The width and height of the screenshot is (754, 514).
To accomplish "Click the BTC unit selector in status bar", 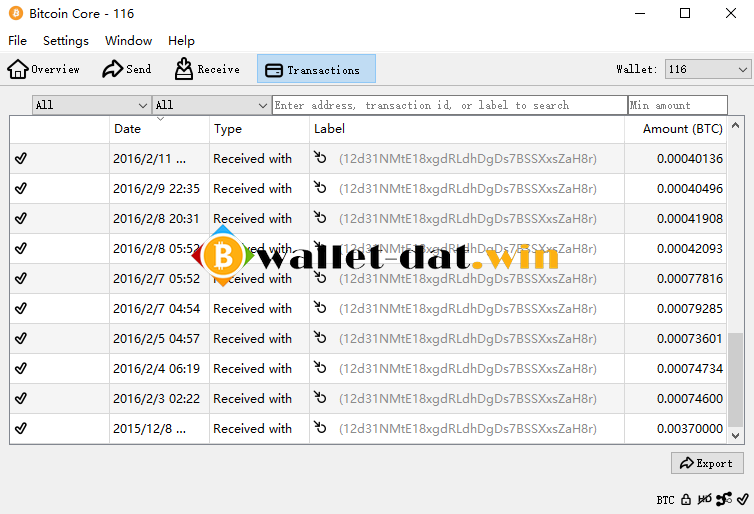I will [666, 500].
